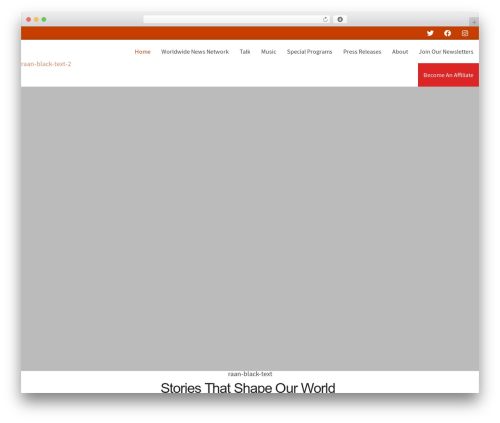Close the window with the red button

pyautogui.click(x=29, y=19)
